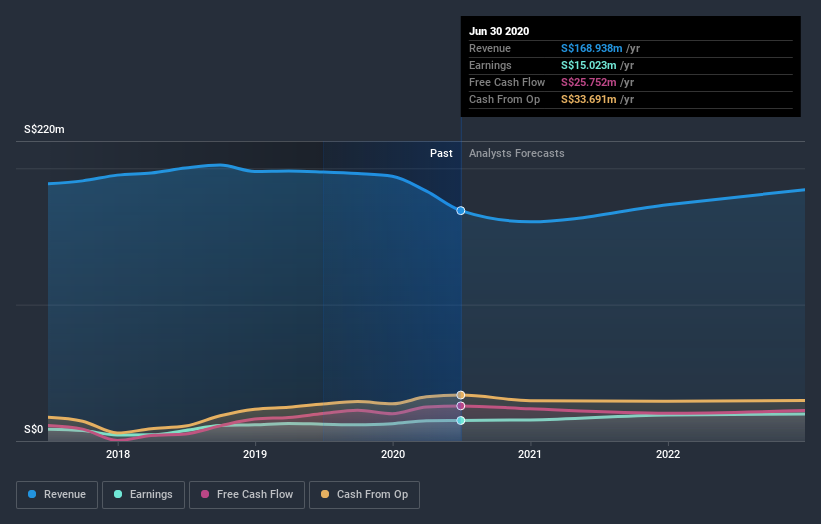821x524 pixels.
Task: Click the S$25.752m free cash flow value
Action: [x=589, y=82]
